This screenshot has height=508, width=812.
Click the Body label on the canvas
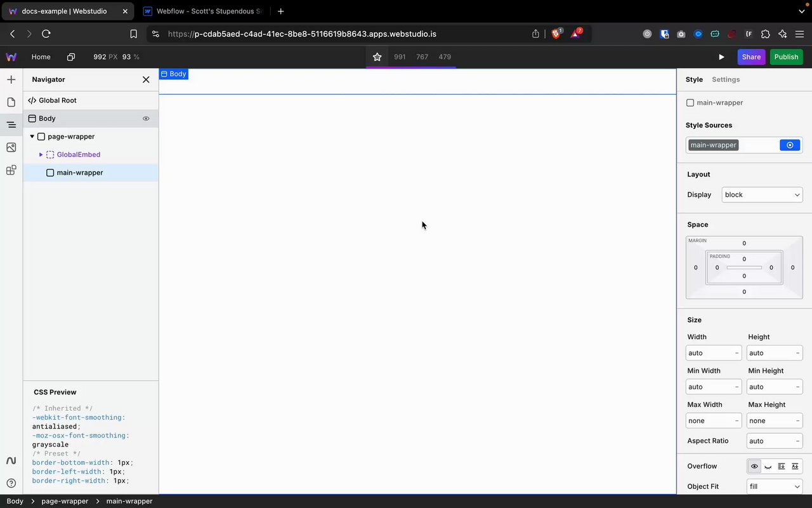pos(173,74)
